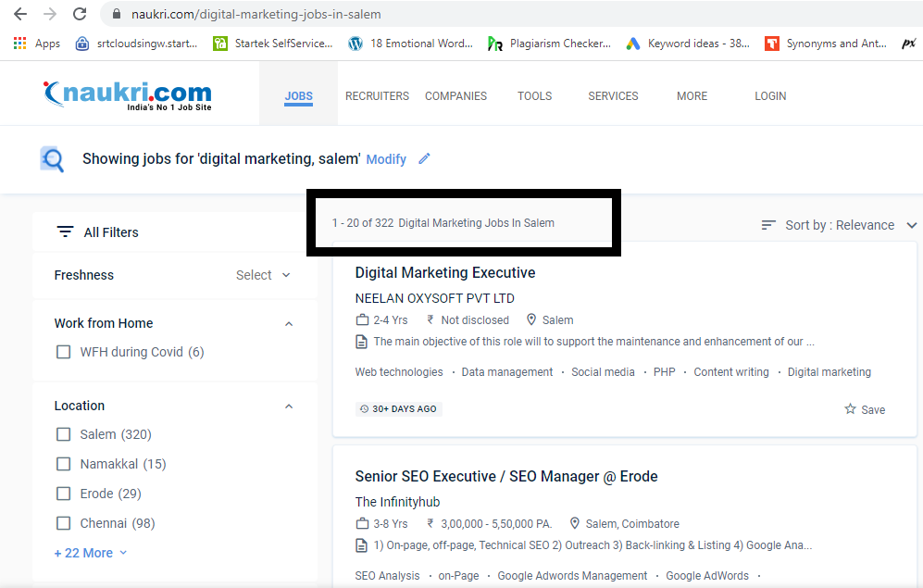
Task: Click the pencil edit icon next to Modify
Action: [424, 158]
